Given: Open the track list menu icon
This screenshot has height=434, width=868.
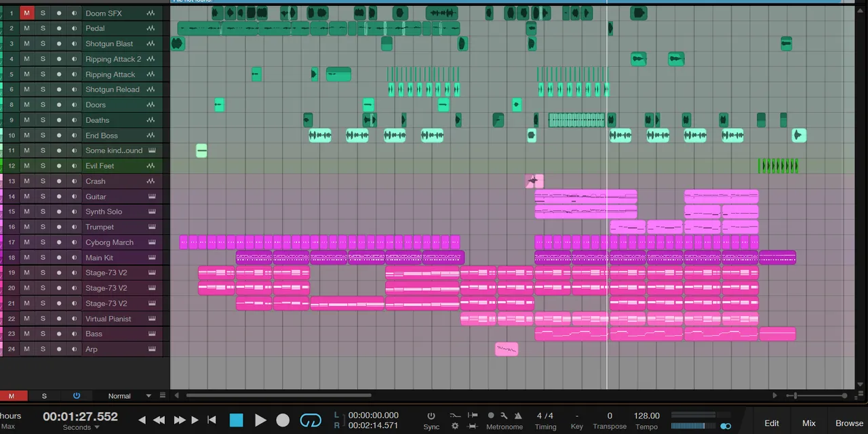Looking at the screenshot, I should click(162, 395).
